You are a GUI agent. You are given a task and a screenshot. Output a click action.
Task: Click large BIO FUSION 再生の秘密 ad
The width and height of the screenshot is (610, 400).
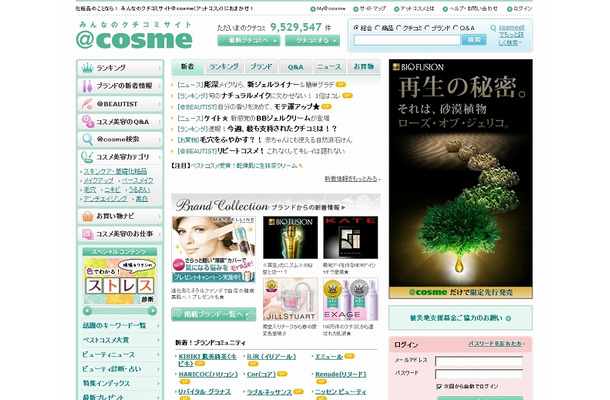tap(461, 179)
